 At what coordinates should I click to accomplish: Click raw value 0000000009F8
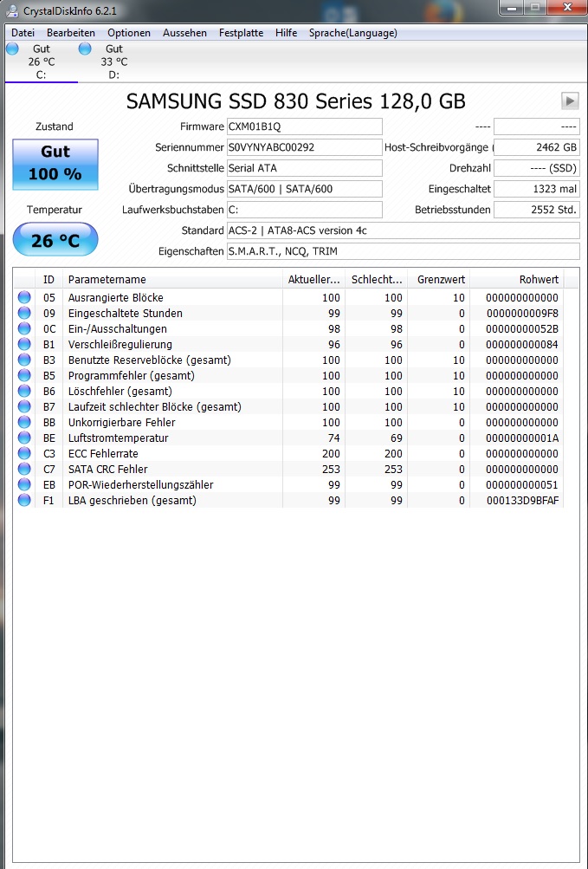[522, 313]
